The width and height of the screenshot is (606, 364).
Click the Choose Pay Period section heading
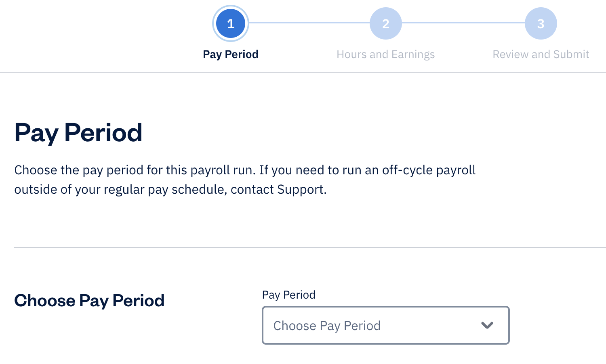(89, 301)
